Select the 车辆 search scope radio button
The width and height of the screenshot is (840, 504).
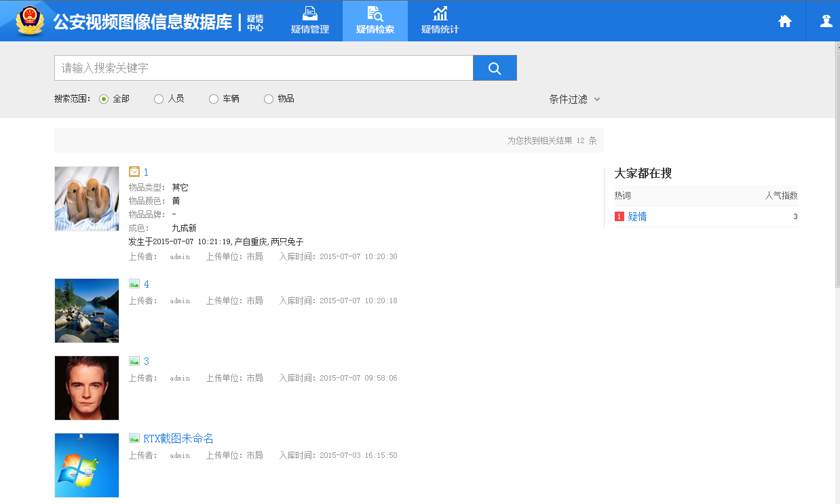coord(214,99)
